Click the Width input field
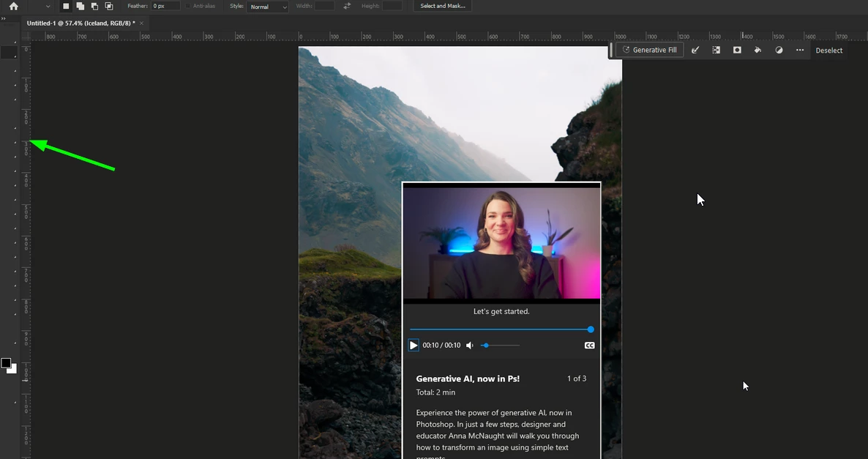The width and height of the screenshot is (868, 459). click(x=324, y=6)
